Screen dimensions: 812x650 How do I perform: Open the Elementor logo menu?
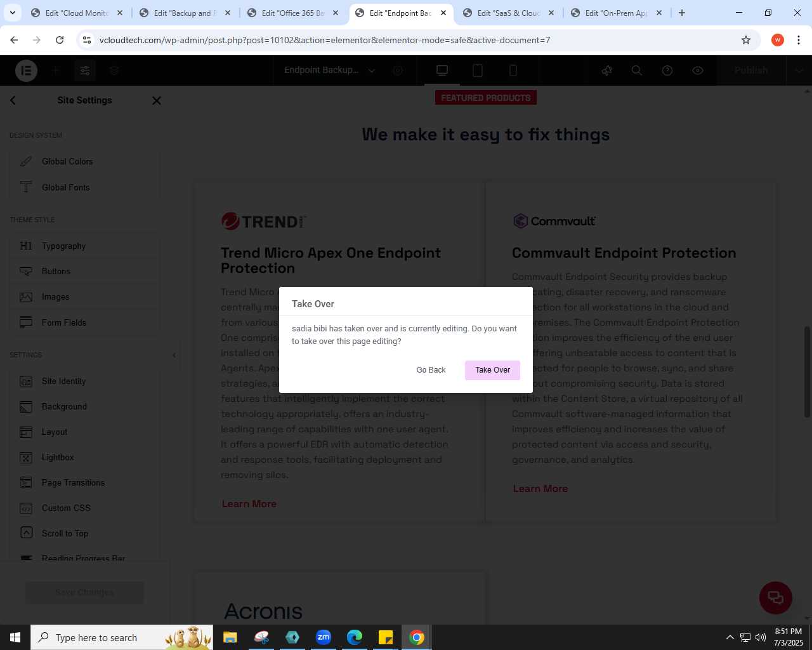coord(26,70)
